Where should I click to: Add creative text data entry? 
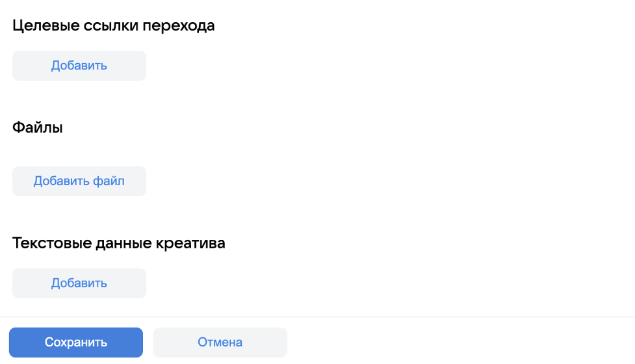tap(79, 283)
